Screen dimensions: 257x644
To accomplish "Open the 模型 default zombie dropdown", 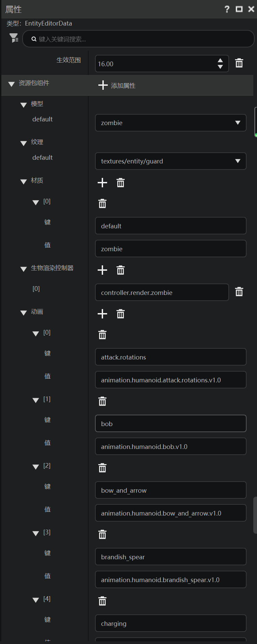I will (x=171, y=123).
